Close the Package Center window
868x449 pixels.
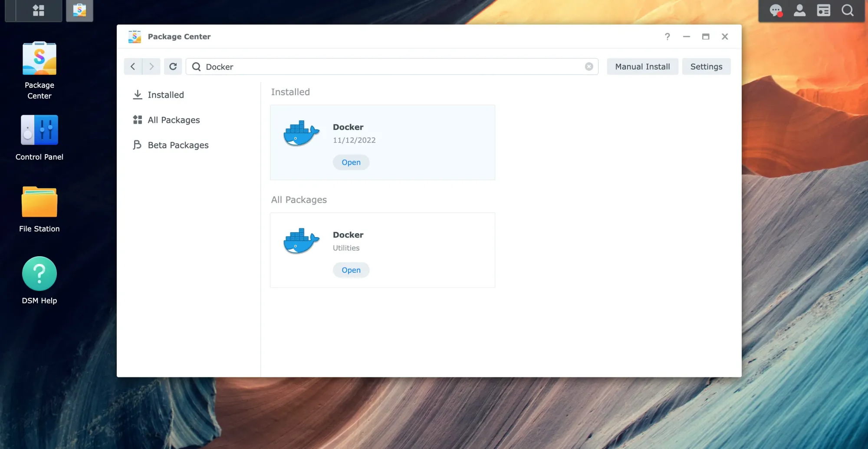[x=725, y=36]
